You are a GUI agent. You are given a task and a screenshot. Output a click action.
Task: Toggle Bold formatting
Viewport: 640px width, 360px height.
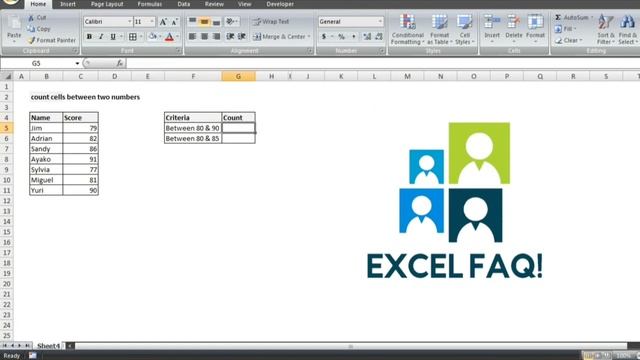(x=89, y=37)
